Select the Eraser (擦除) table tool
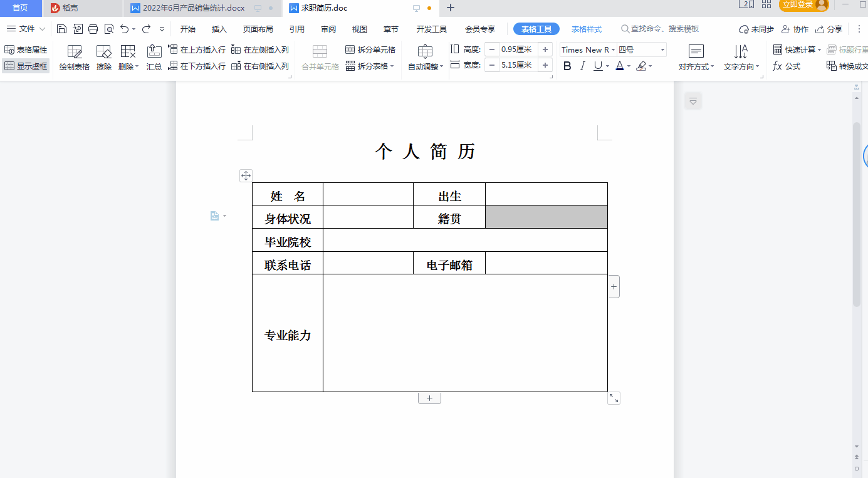868x478 pixels. click(x=104, y=58)
